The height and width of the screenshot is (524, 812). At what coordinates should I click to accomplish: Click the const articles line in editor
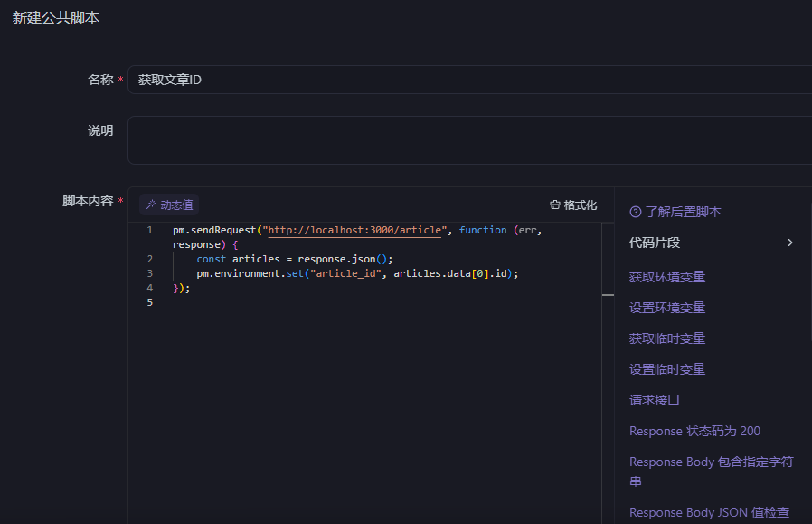[294, 259]
